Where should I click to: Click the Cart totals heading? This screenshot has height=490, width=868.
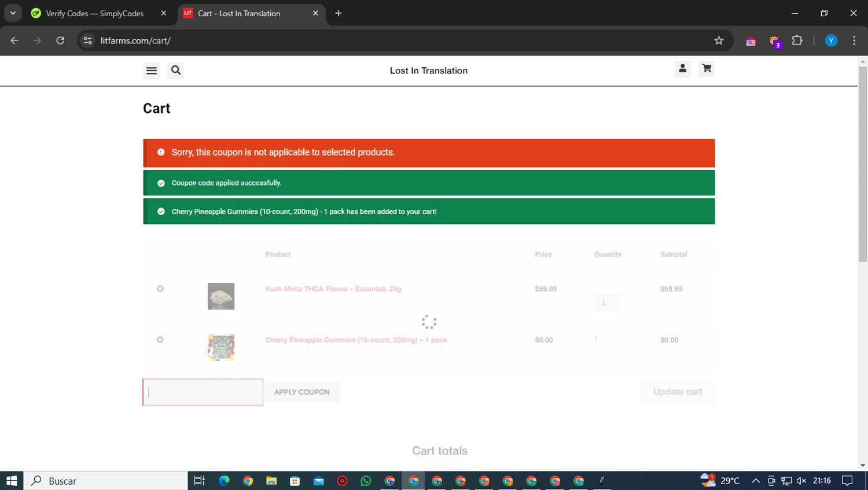click(x=440, y=451)
